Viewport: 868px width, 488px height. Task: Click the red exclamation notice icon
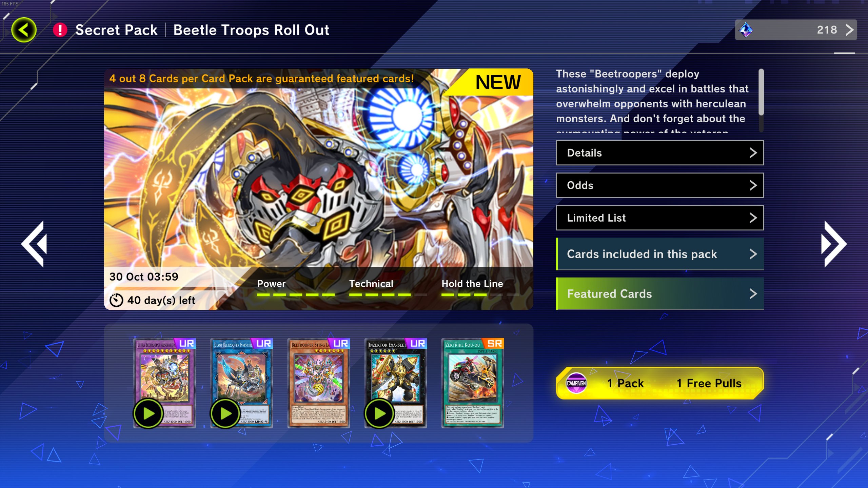point(60,30)
